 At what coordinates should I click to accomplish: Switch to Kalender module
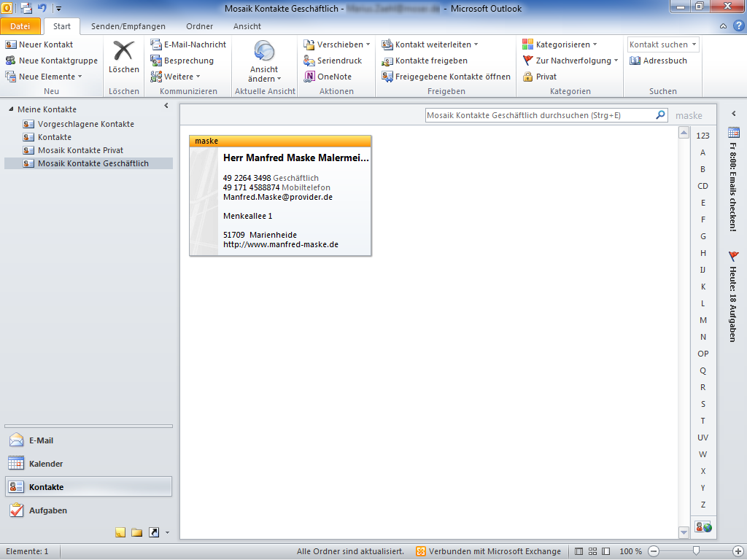pyautogui.click(x=88, y=464)
